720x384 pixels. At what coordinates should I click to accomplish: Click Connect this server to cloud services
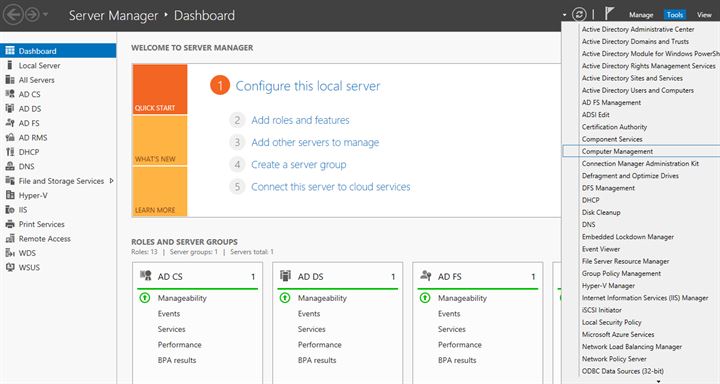pos(331,187)
